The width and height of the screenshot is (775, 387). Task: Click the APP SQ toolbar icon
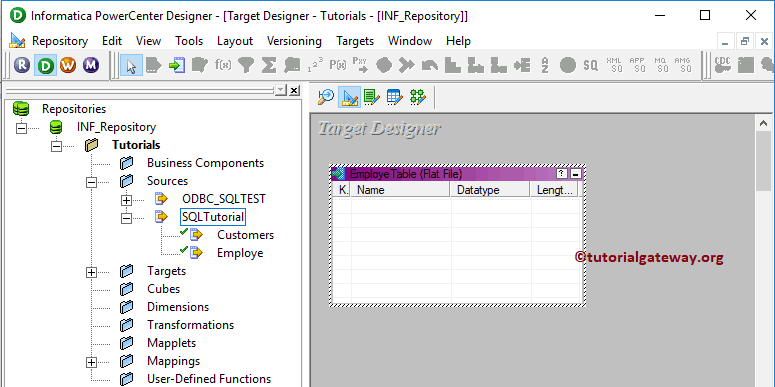pyautogui.click(x=638, y=65)
